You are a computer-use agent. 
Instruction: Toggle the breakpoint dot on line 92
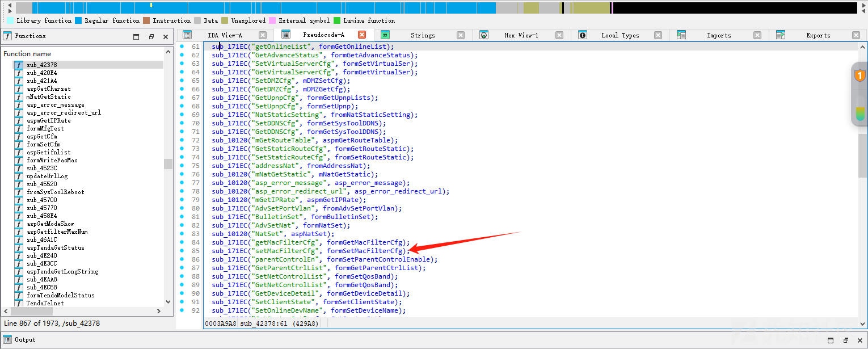(x=182, y=310)
